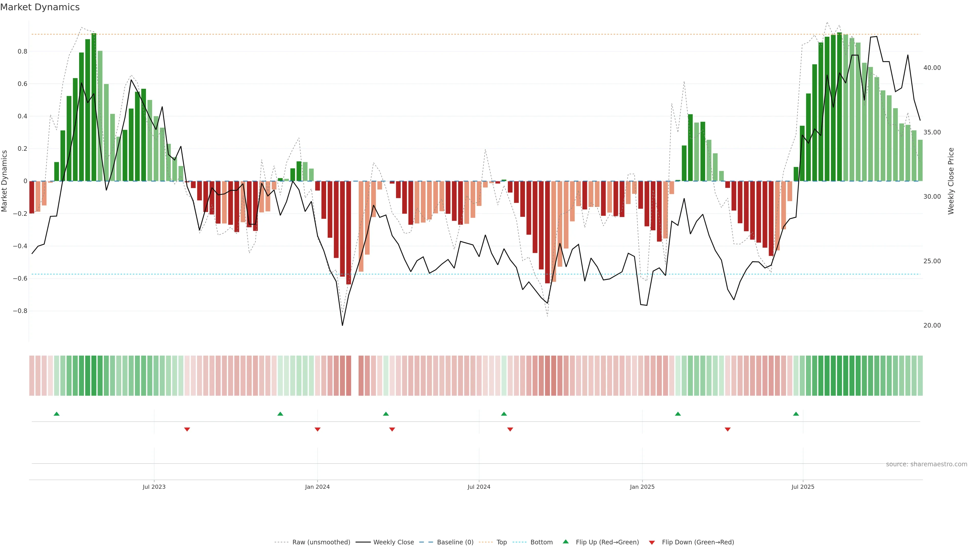
Task: Click the last green flip-up marker near Jul 2025
Action: (796, 414)
